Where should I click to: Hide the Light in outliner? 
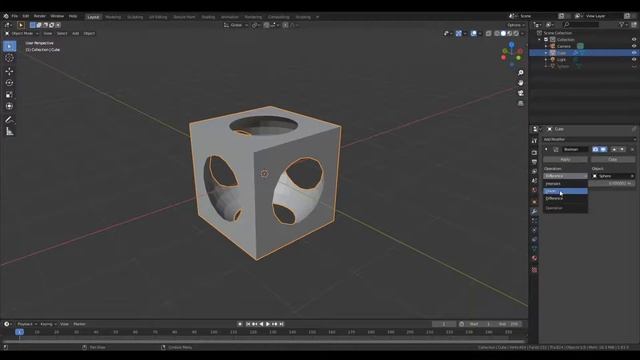634,59
